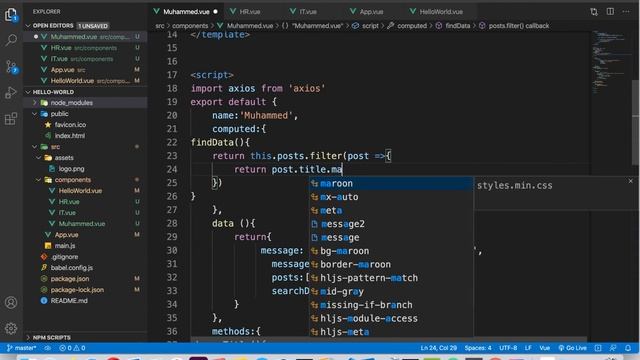Image resolution: width=640 pixels, height=360 pixels.
Task: Click the Vue language mode indicator
Action: (544, 348)
